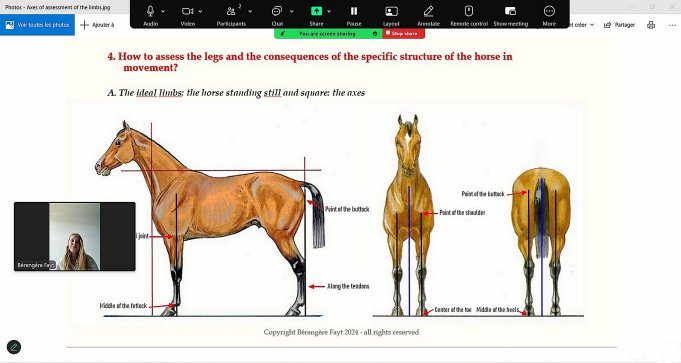Click the Partager share button

click(619, 25)
